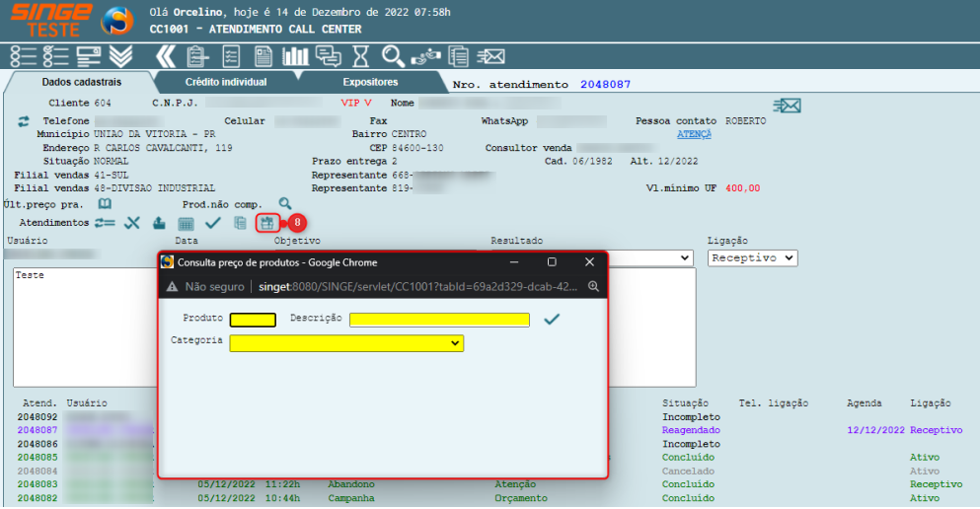980x509 pixels.
Task: Click Cancelado status text
Action: tap(688, 472)
